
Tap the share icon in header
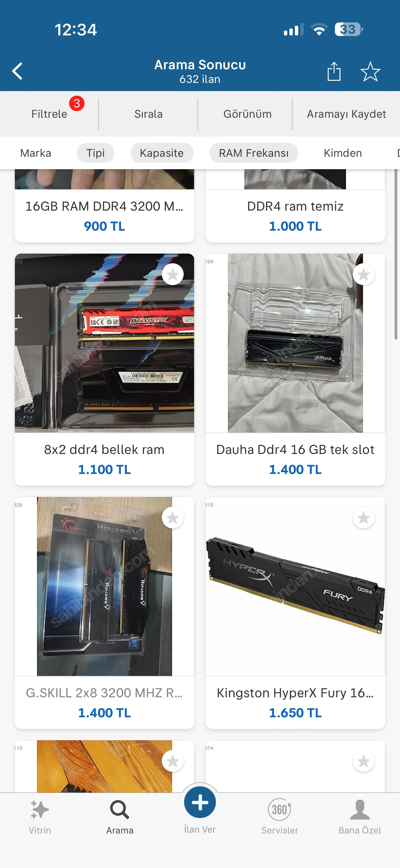tap(334, 71)
